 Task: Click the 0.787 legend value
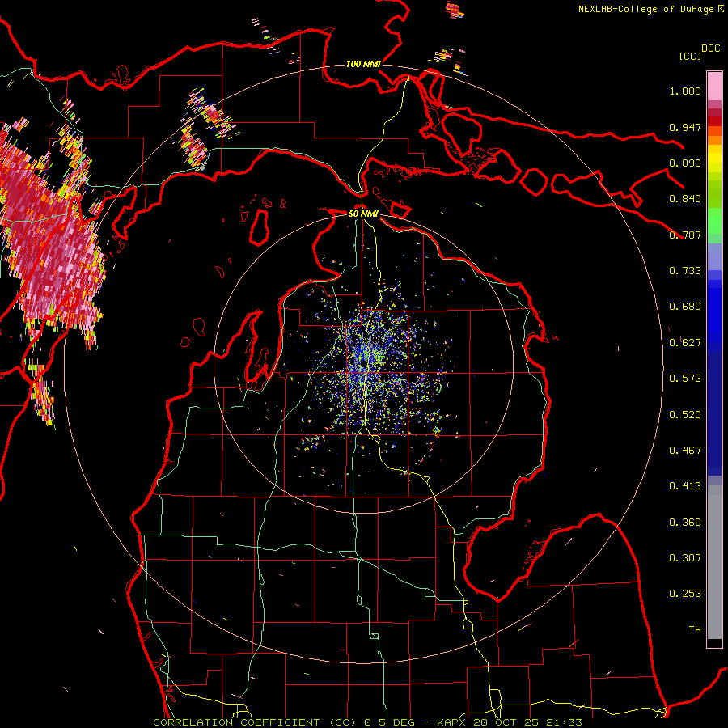[685, 235]
